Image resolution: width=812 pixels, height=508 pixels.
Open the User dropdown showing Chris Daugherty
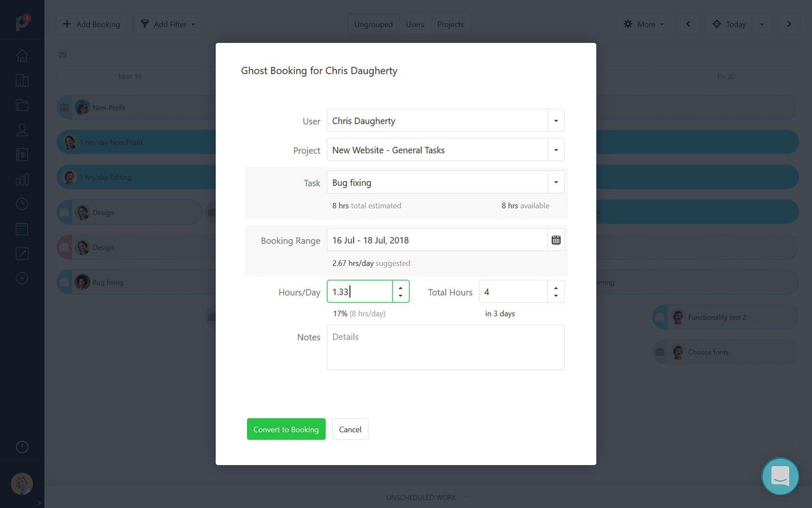(555, 120)
